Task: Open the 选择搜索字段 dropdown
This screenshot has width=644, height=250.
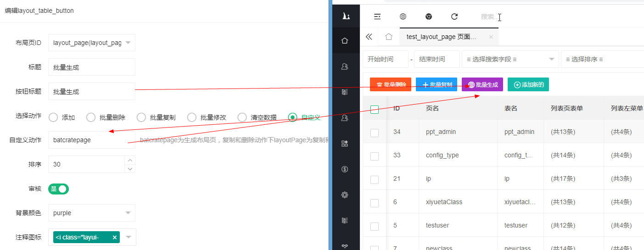Action: click(510, 59)
